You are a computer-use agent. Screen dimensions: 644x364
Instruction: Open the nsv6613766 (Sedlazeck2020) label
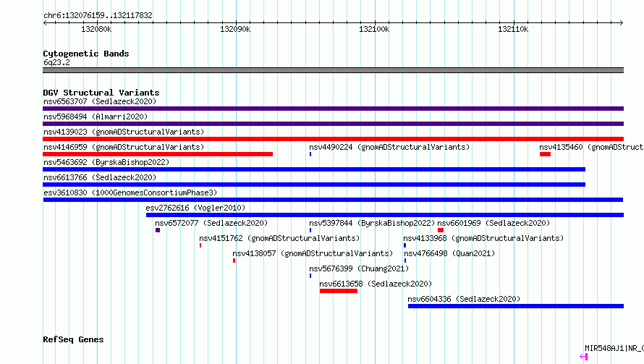pyautogui.click(x=100, y=177)
